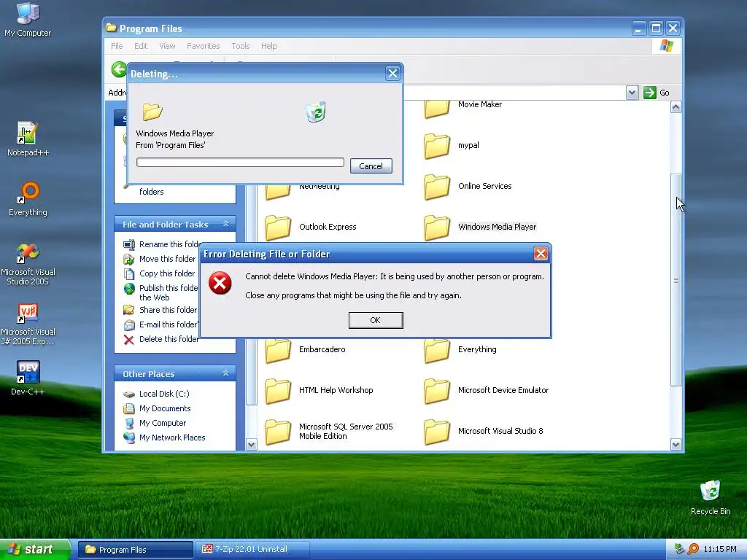Open My Documents in Other Places

pyautogui.click(x=157, y=408)
